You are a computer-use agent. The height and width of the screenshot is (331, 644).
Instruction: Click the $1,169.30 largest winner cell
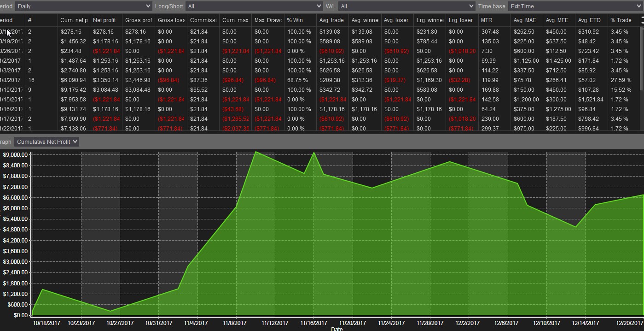coord(429,80)
